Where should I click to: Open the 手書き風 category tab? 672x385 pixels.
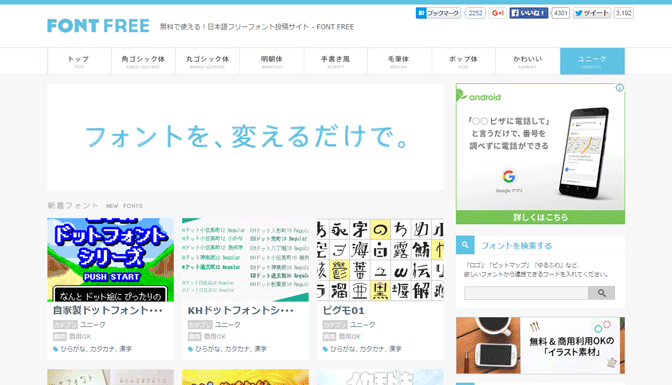point(336,61)
